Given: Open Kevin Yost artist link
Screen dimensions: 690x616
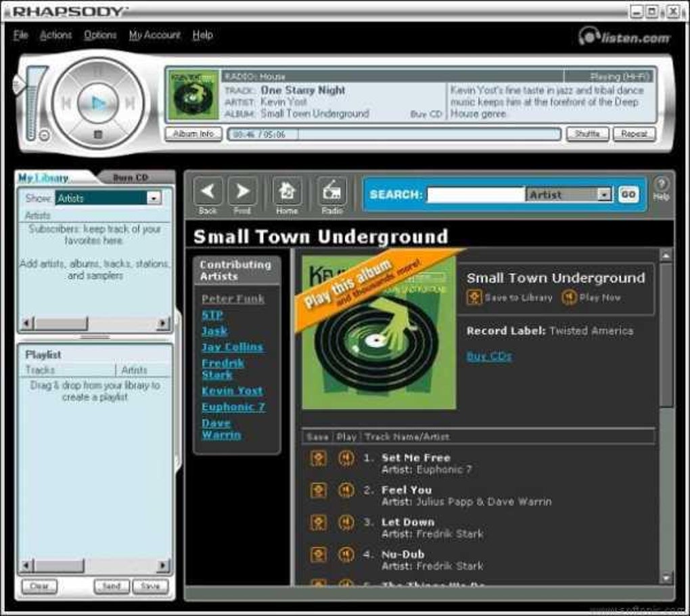Looking at the screenshot, I should coord(232,391).
